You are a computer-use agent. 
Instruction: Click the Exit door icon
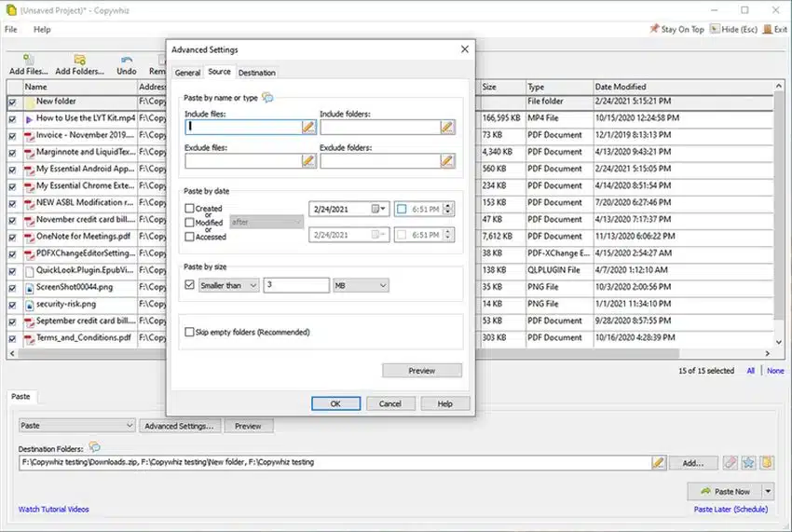[767, 29]
